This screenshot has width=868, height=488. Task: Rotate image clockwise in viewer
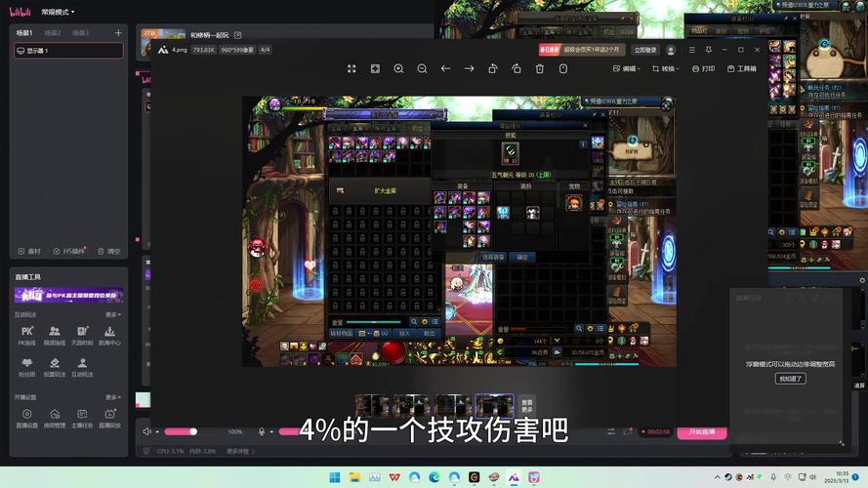[517, 68]
